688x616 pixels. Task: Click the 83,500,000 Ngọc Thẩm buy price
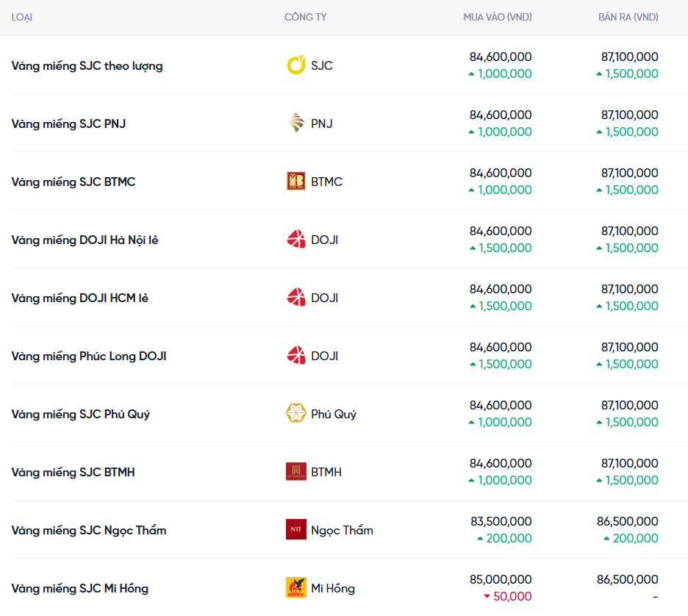tap(501, 522)
